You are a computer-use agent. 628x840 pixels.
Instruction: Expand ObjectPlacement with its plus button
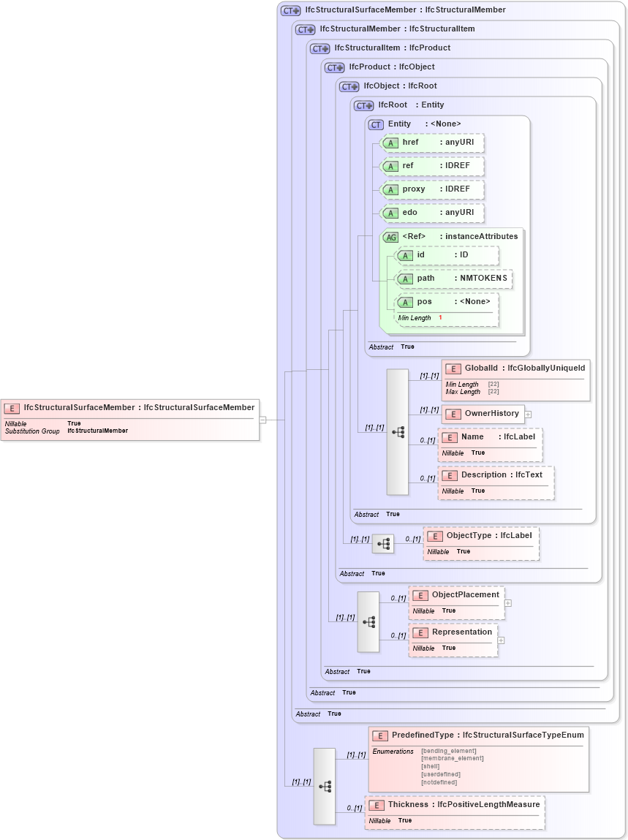point(508,602)
